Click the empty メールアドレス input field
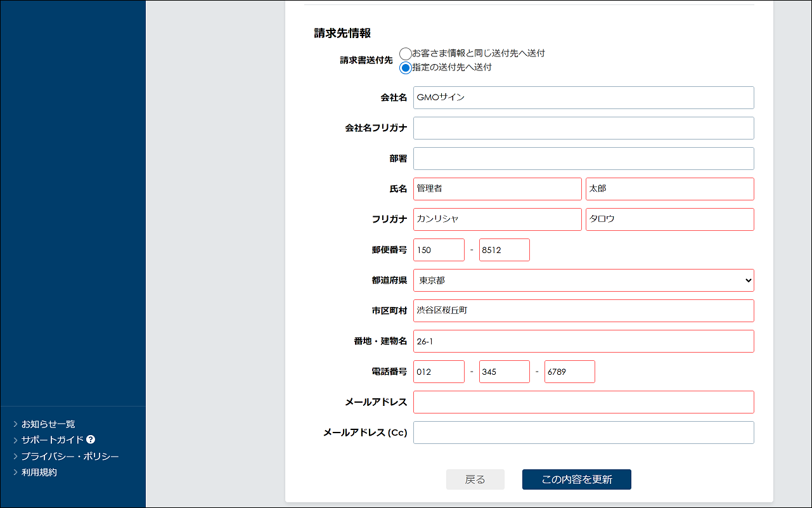Image resolution: width=812 pixels, height=508 pixels. [583, 402]
